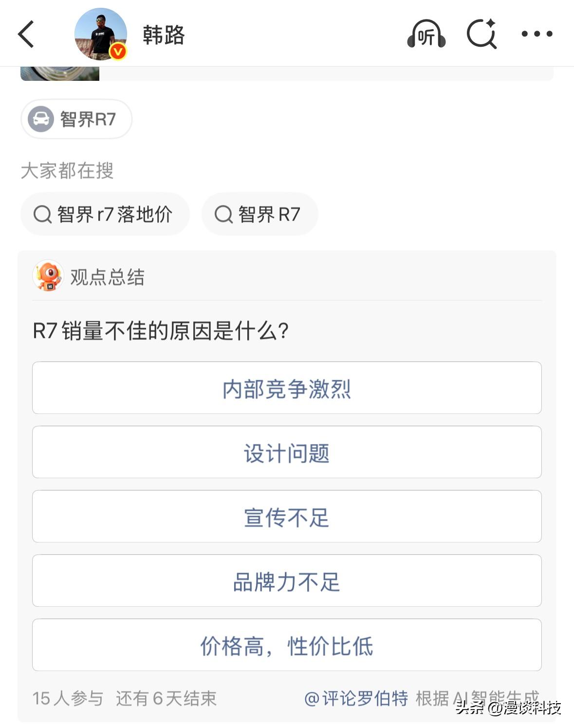Open 韩路's profile avatar
Screen dimensions: 574x728
pos(101,34)
